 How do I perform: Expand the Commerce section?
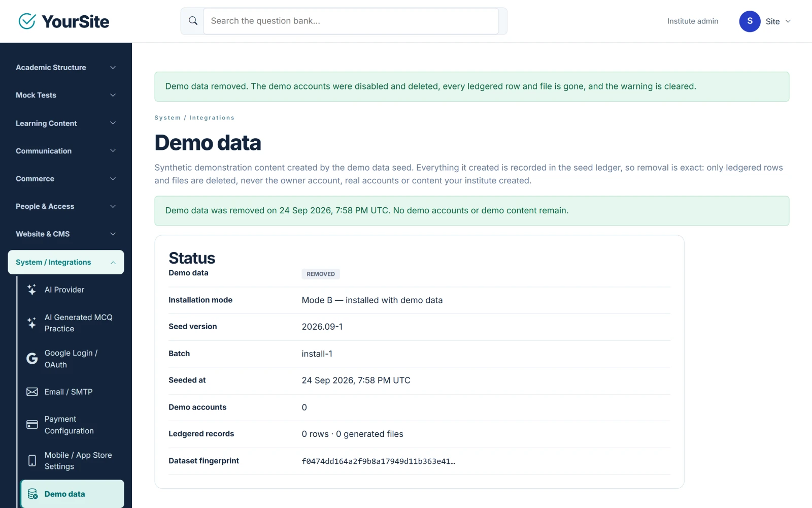pyautogui.click(x=66, y=178)
